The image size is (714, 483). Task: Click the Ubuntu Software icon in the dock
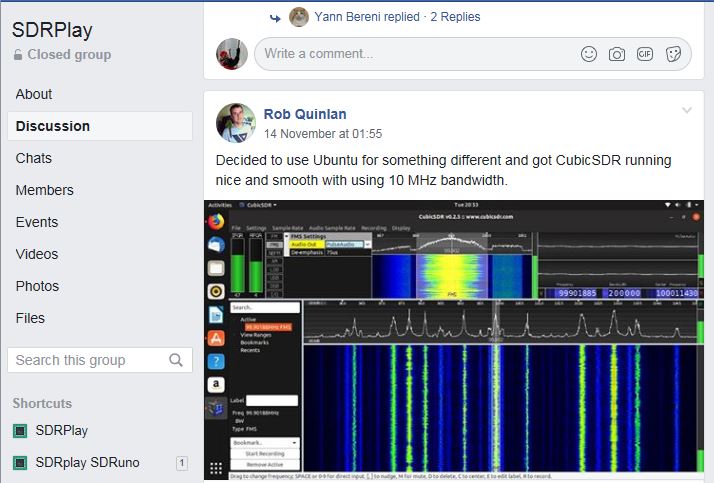[x=216, y=339]
